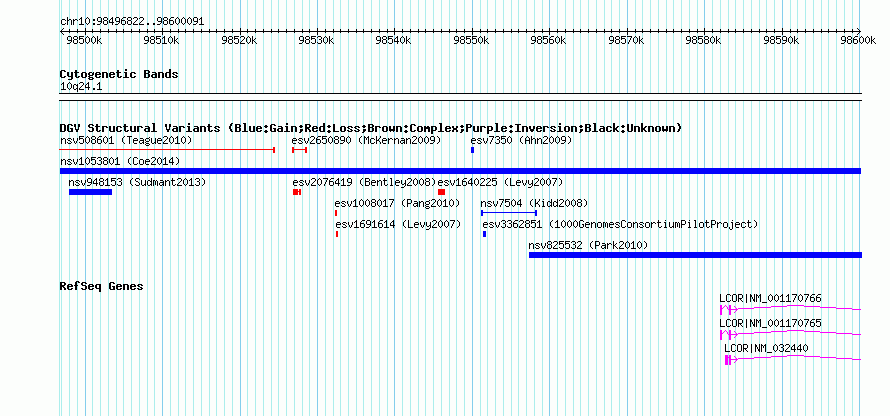
Task: Select the small blue esv3362851 gain glyph
Action: (484, 234)
